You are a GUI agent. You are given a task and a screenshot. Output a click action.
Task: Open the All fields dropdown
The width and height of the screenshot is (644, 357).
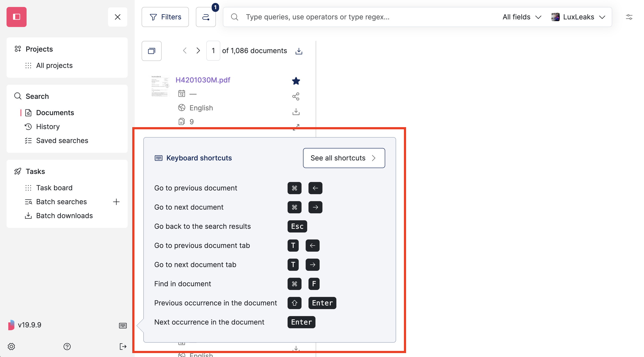point(522,17)
